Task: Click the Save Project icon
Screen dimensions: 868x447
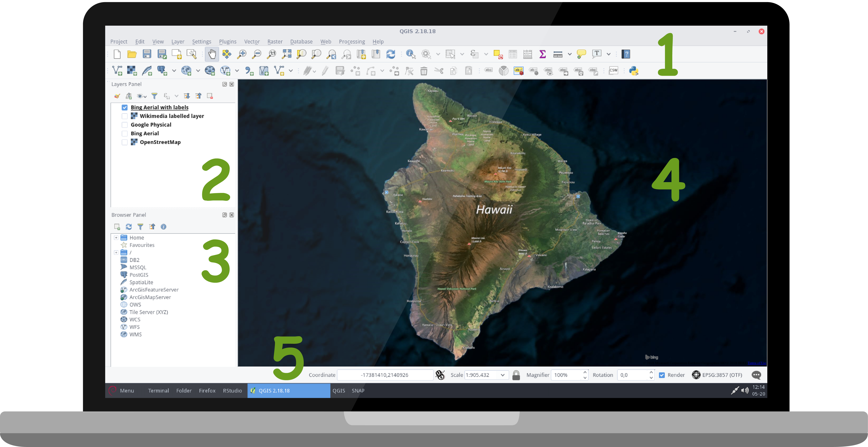Action: 147,54
